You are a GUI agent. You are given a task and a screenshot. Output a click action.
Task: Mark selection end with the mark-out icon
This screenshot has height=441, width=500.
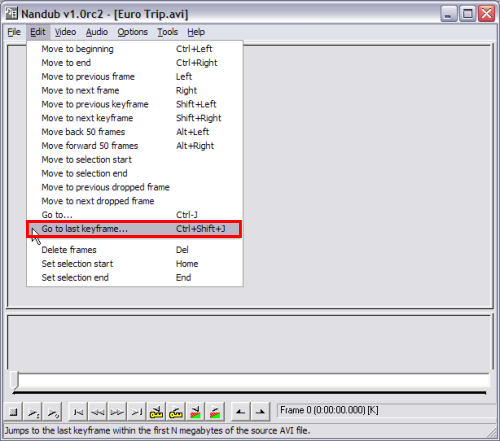(x=260, y=412)
